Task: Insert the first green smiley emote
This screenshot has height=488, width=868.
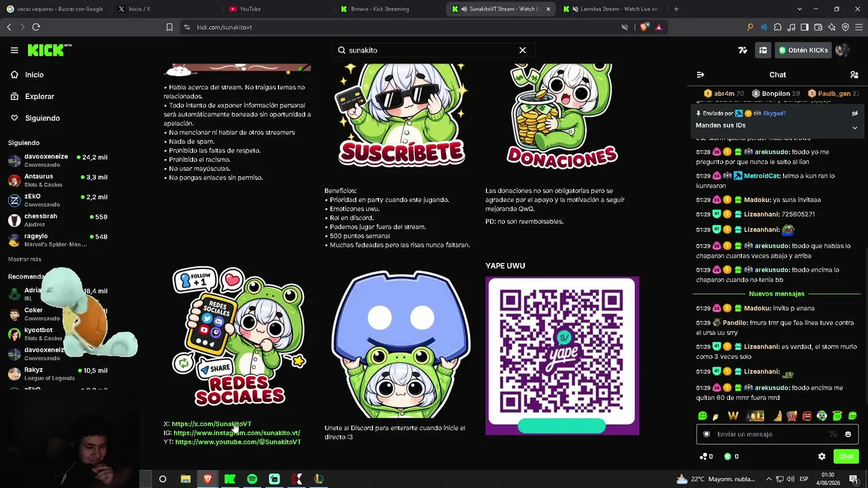Action: [x=703, y=415]
